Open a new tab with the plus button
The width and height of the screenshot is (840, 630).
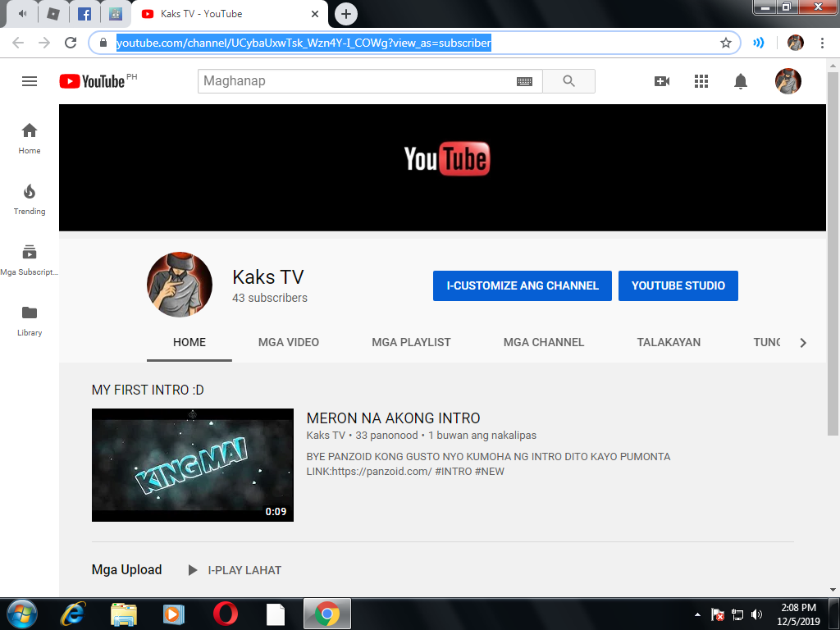[345, 14]
